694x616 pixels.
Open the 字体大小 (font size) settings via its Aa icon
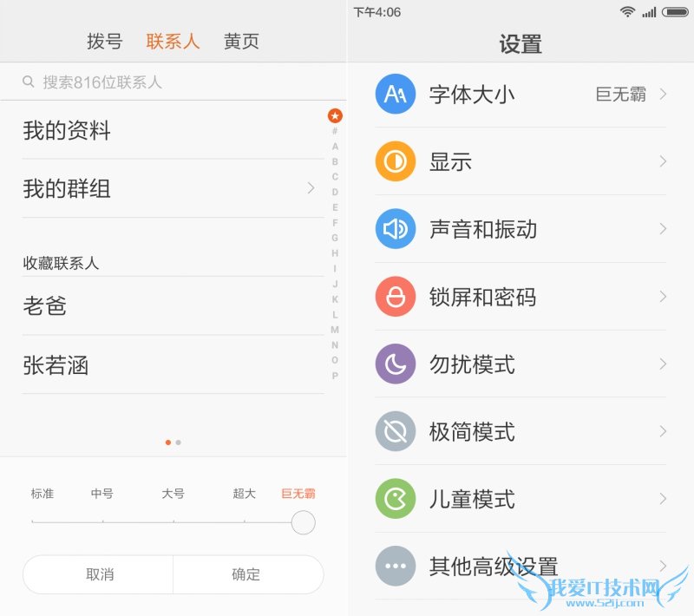click(396, 95)
